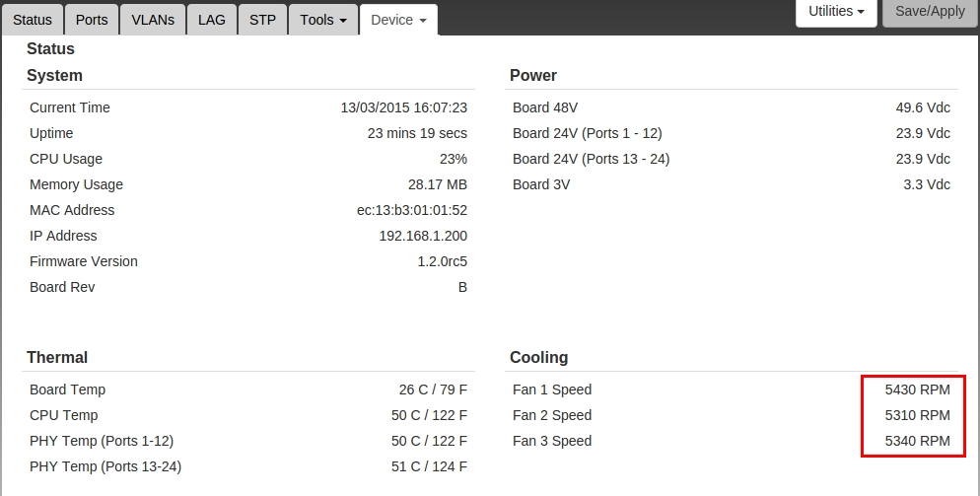Click the Current Time value
This screenshot has height=496, width=980.
[x=403, y=107]
